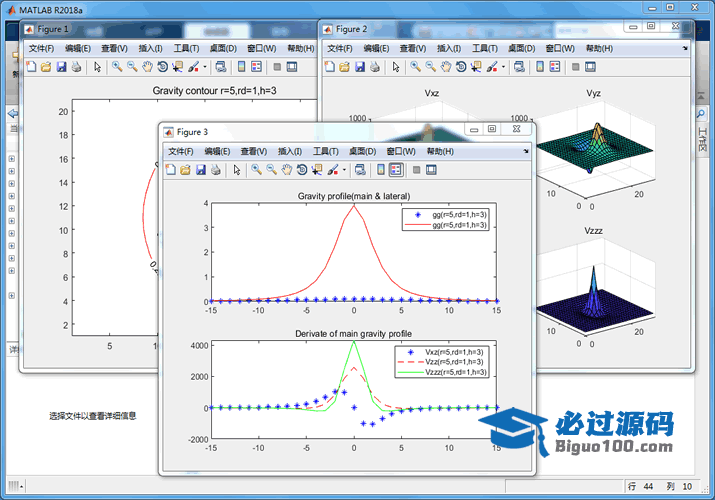Screen dimensions: 715x500
Task: Select the Pan hand tool in Figure 1
Action: point(147,67)
